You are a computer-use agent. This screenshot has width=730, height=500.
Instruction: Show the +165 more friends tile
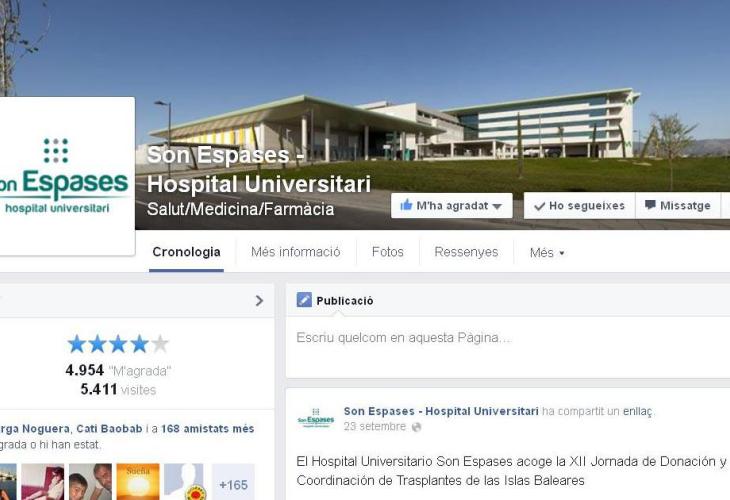coord(233,482)
